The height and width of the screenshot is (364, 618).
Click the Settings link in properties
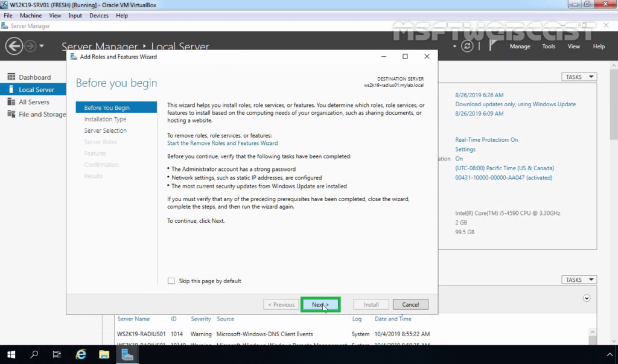465,149
